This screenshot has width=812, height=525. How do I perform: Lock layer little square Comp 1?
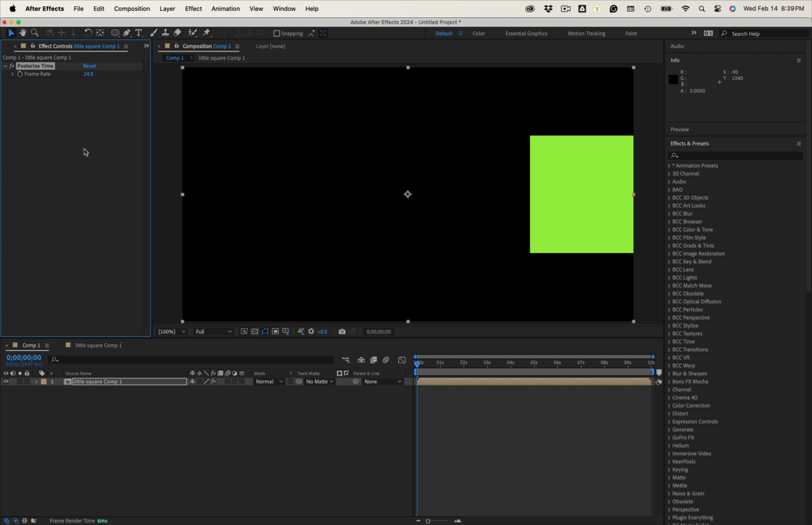click(x=27, y=382)
